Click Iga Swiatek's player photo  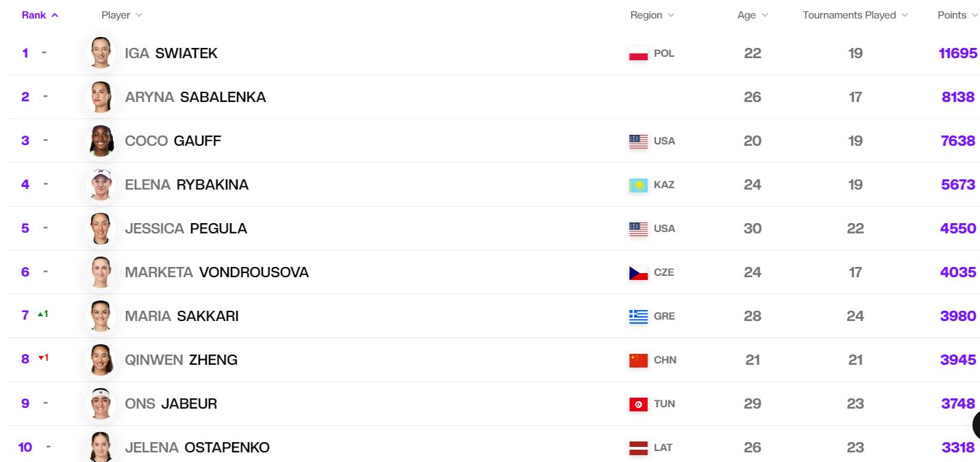pos(101,53)
